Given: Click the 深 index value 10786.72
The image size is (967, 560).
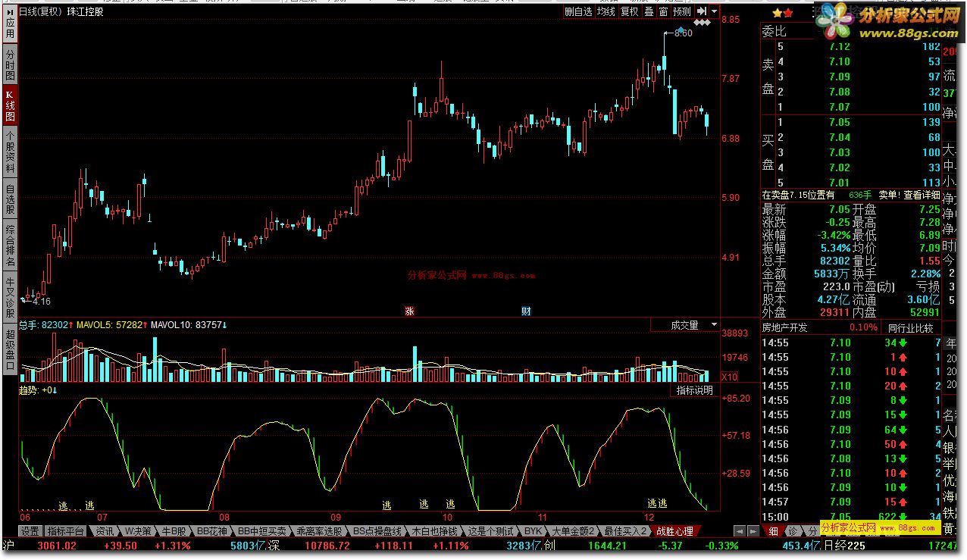Looking at the screenshot, I should coord(326,546).
